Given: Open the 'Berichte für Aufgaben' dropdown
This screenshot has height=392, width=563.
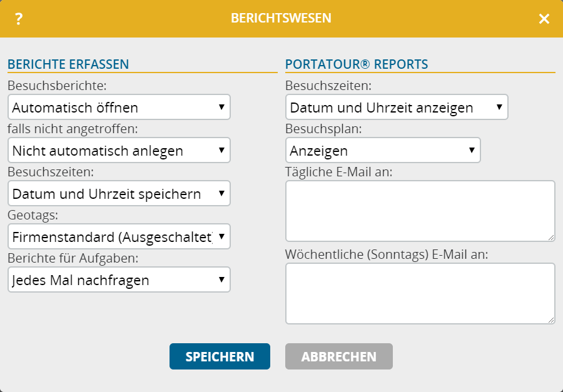Looking at the screenshot, I should click(119, 279).
